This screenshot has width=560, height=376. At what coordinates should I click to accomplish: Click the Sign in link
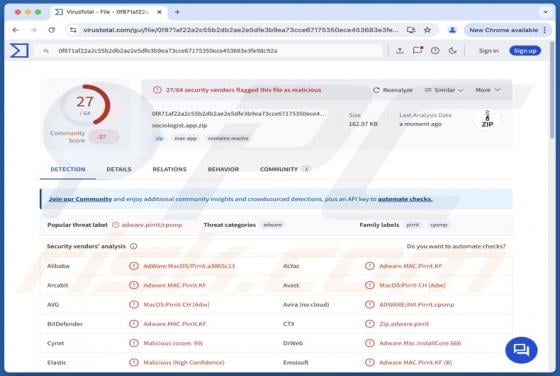489,51
